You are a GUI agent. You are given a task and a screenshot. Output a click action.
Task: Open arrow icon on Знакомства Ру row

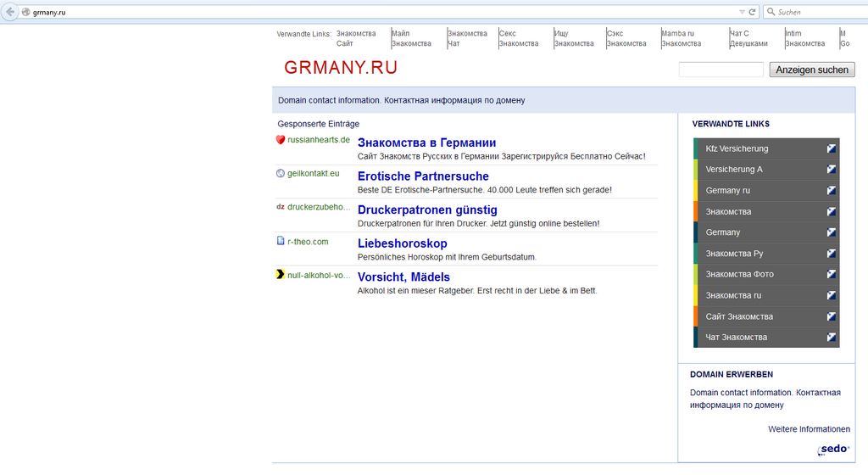(831, 254)
